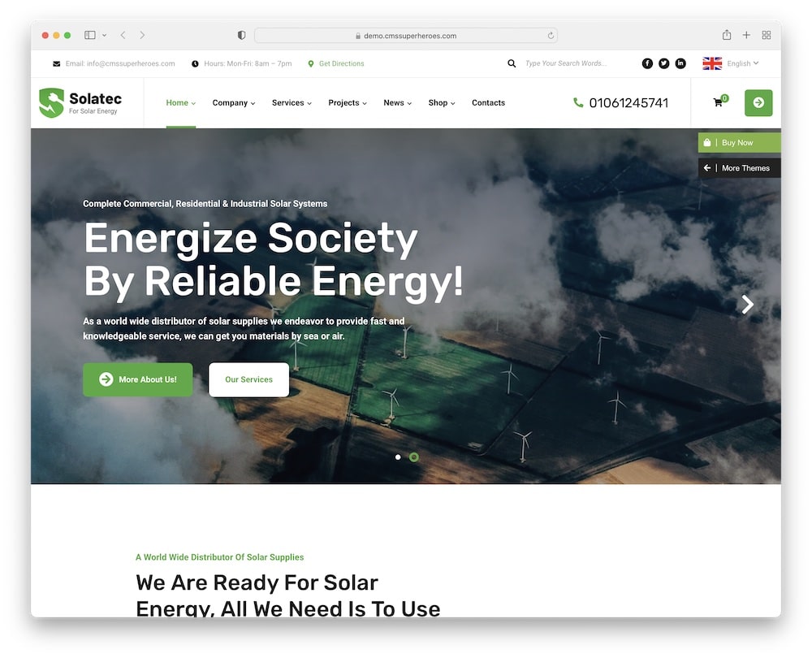Click the magnifier search icon
The width and height of the screenshot is (812, 658).
(512, 63)
